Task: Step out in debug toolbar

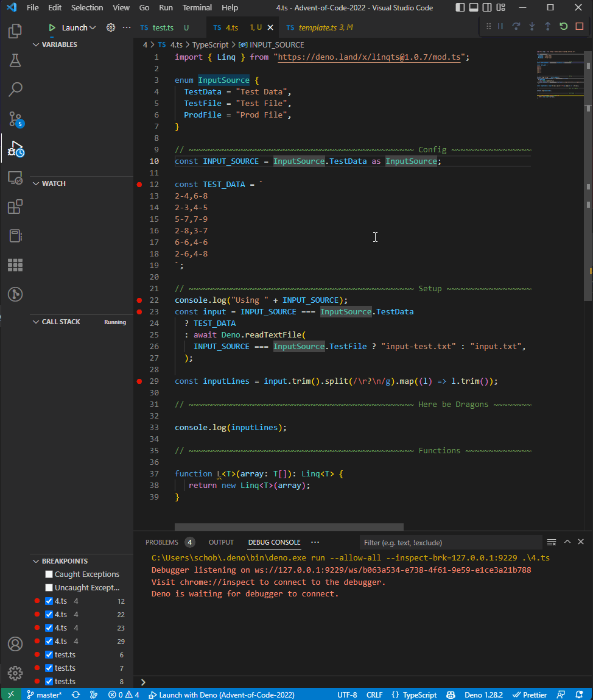Action: tap(547, 26)
